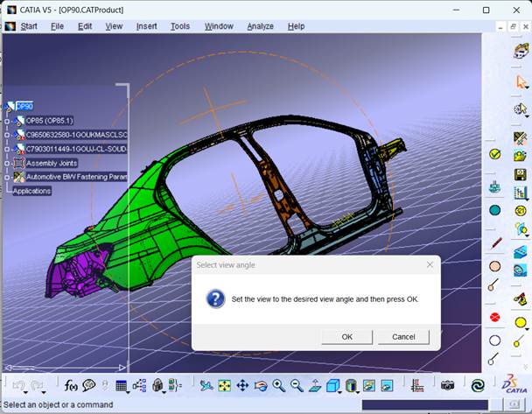532x414 pixels.
Task: Click the Zoom In magnifier
Action: tap(278, 386)
